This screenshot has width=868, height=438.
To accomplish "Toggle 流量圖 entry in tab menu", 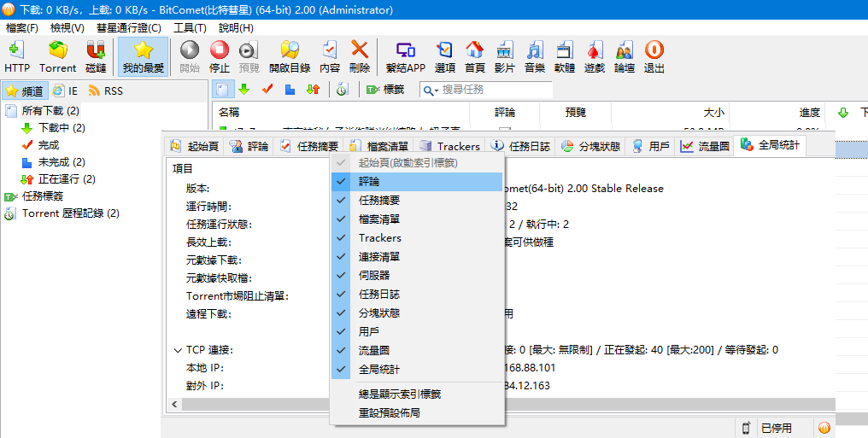I will (417, 351).
